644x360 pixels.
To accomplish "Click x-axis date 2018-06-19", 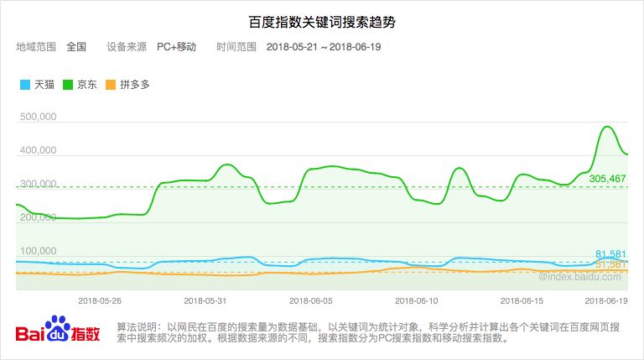I will point(606,300).
